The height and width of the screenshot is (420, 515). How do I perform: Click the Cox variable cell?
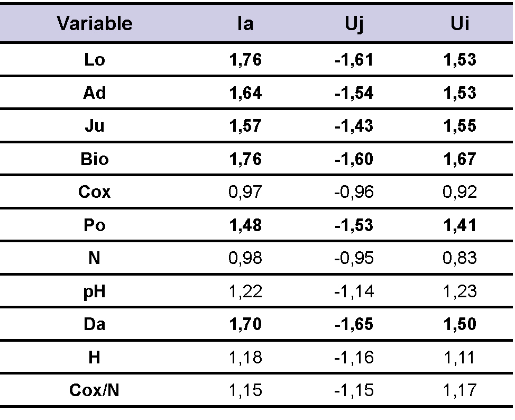click(x=95, y=192)
